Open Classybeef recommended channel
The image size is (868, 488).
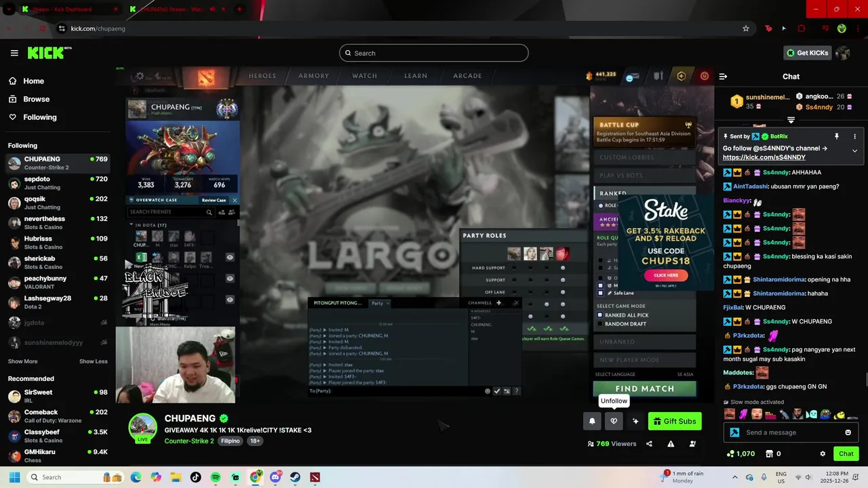tap(58, 436)
